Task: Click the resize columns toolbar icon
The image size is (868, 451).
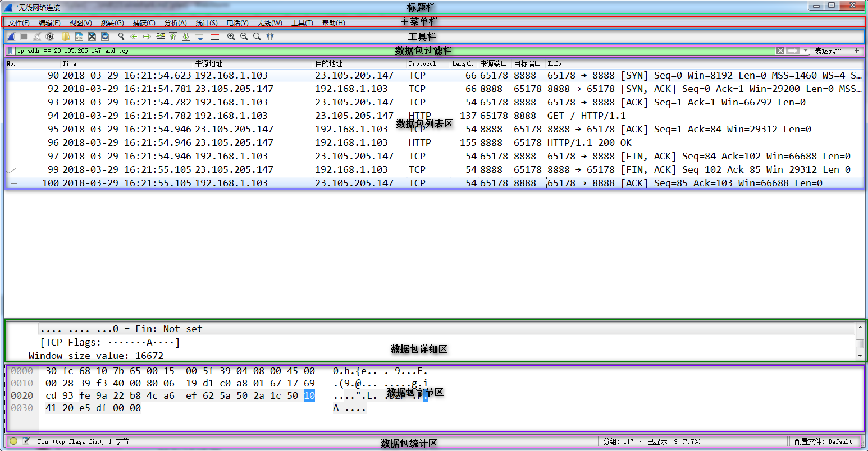Action: [270, 36]
